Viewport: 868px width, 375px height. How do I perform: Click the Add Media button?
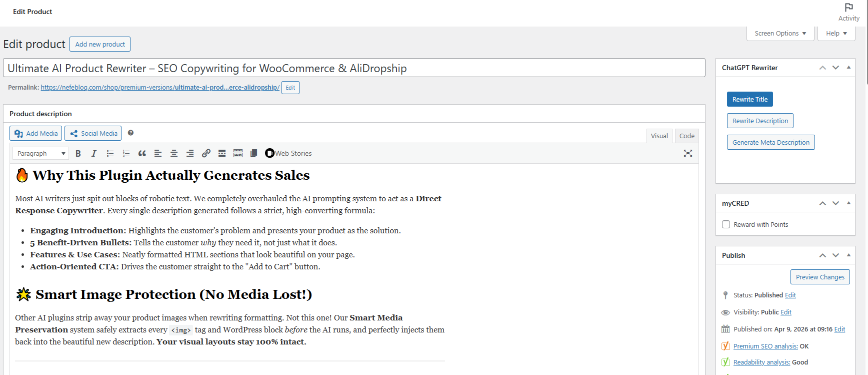(x=35, y=133)
